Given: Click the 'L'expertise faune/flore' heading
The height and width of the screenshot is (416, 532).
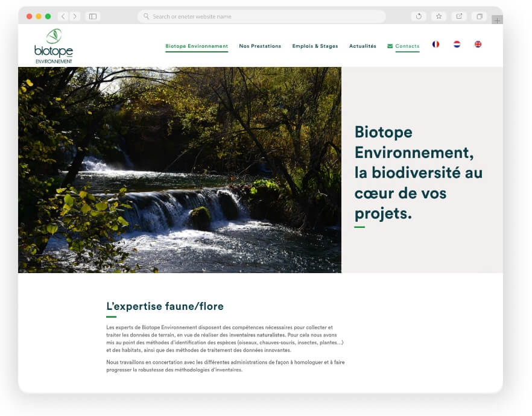Looking at the screenshot, I should 165,306.
